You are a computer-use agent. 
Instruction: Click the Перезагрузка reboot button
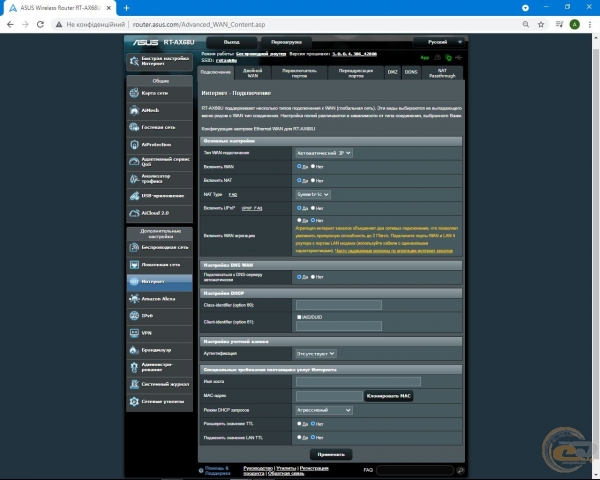[286, 42]
